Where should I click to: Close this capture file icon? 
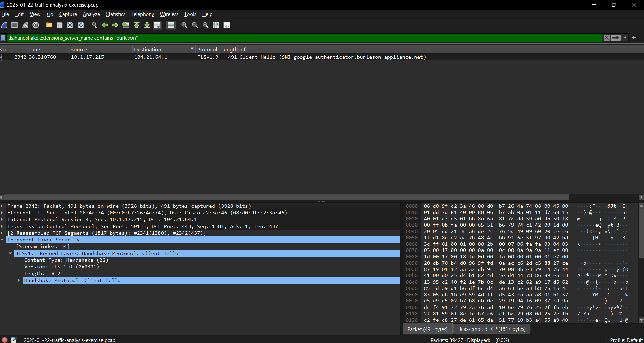click(x=70, y=25)
